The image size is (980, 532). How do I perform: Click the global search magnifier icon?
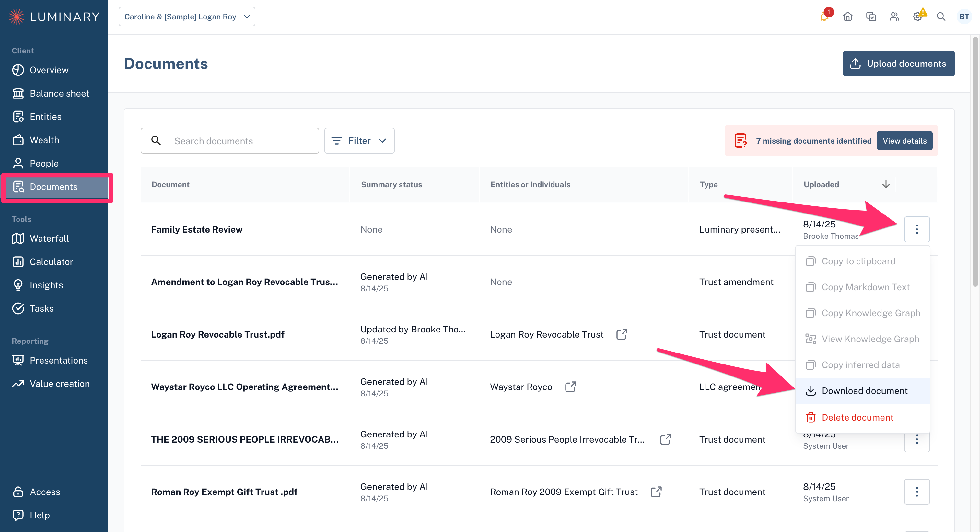click(941, 17)
